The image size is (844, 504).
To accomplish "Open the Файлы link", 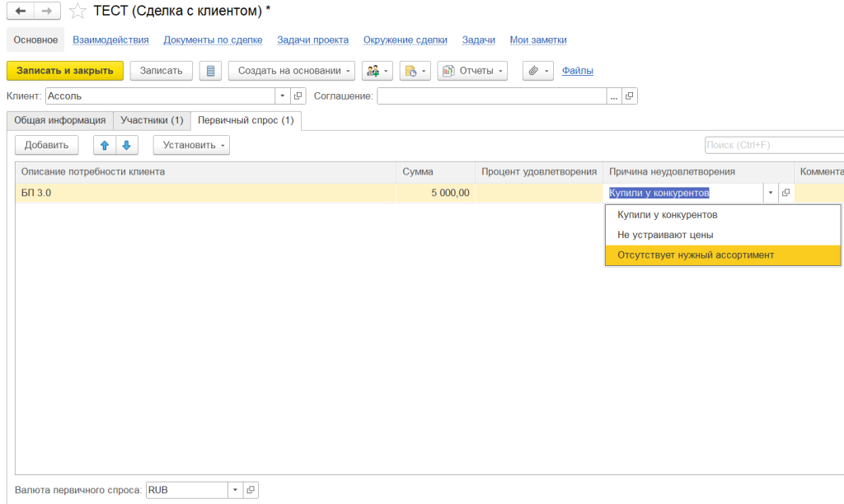I will pyautogui.click(x=578, y=71).
